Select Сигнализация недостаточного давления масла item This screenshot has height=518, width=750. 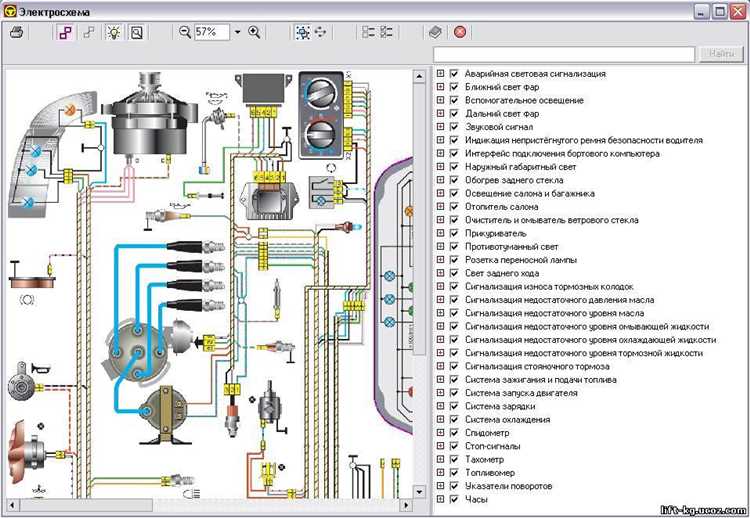coord(559,300)
